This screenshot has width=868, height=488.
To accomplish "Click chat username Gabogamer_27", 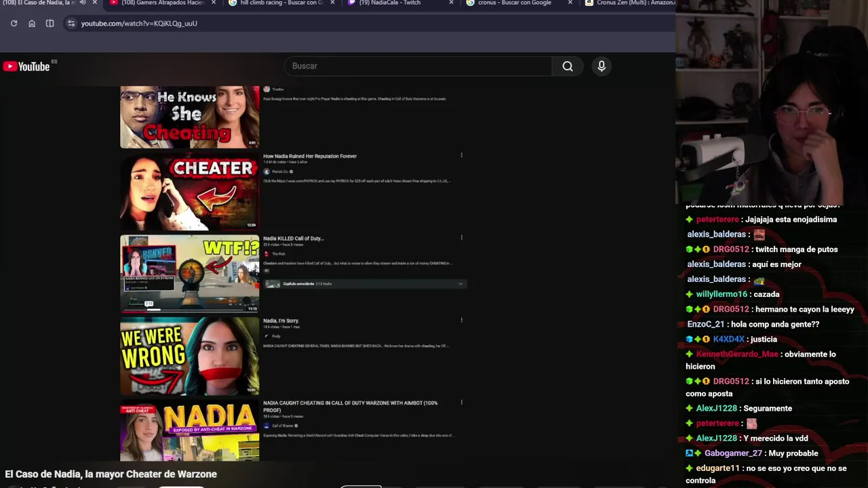I will [x=733, y=453].
